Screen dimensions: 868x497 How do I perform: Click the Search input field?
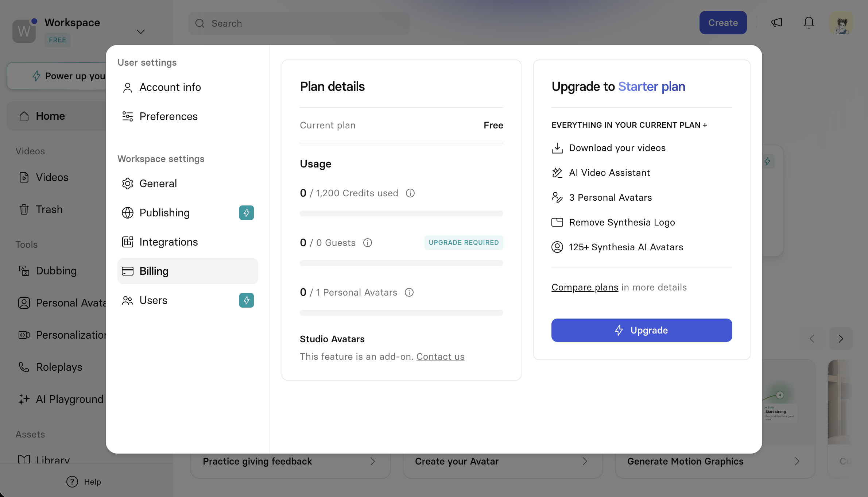(x=299, y=23)
